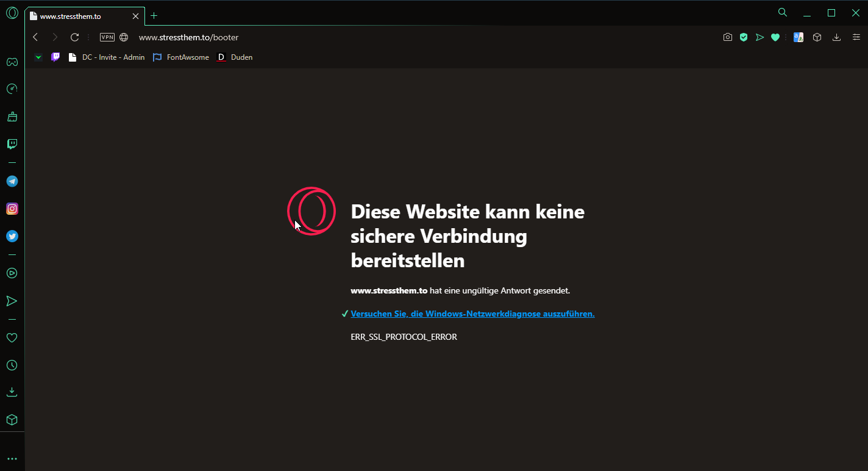Take a snapshot with camera icon
868x471 pixels.
point(727,37)
